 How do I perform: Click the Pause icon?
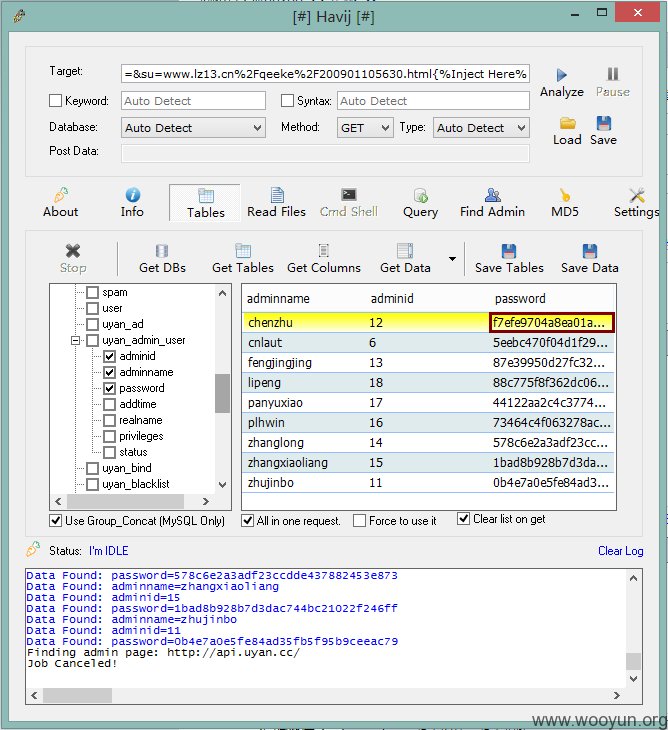click(x=613, y=74)
